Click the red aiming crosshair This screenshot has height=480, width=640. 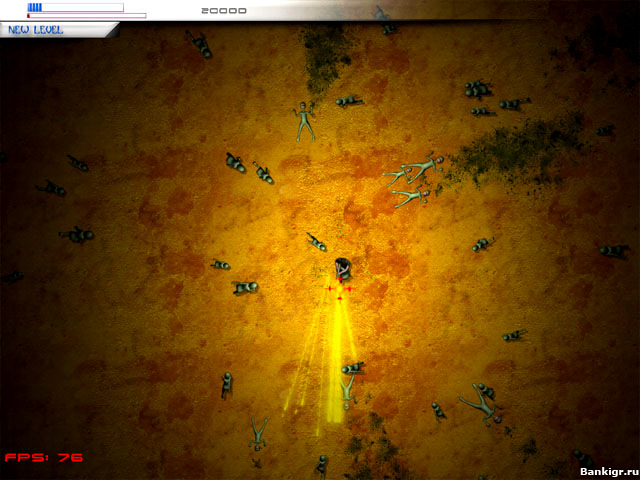tap(339, 291)
